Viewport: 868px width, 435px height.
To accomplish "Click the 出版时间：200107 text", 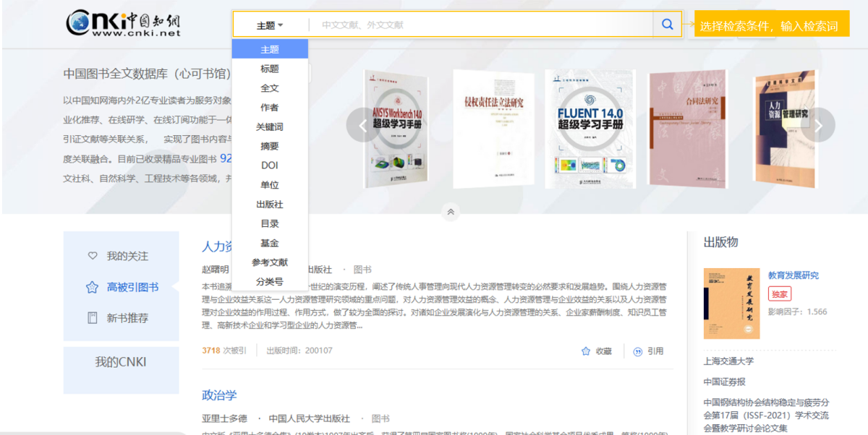I will (x=299, y=351).
